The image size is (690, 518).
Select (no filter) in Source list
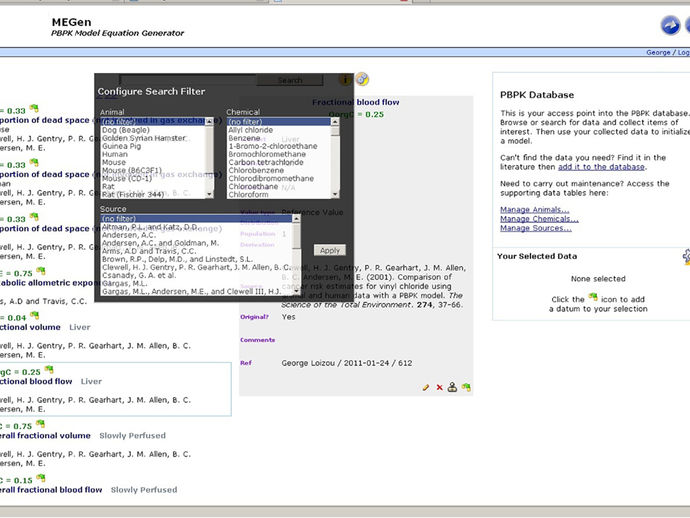click(x=196, y=219)
